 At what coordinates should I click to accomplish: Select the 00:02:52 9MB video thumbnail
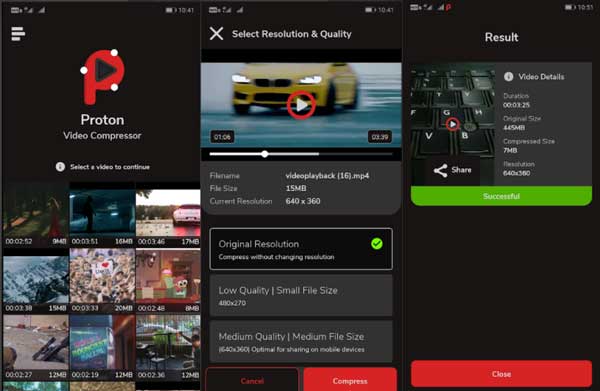pos(36,215)
